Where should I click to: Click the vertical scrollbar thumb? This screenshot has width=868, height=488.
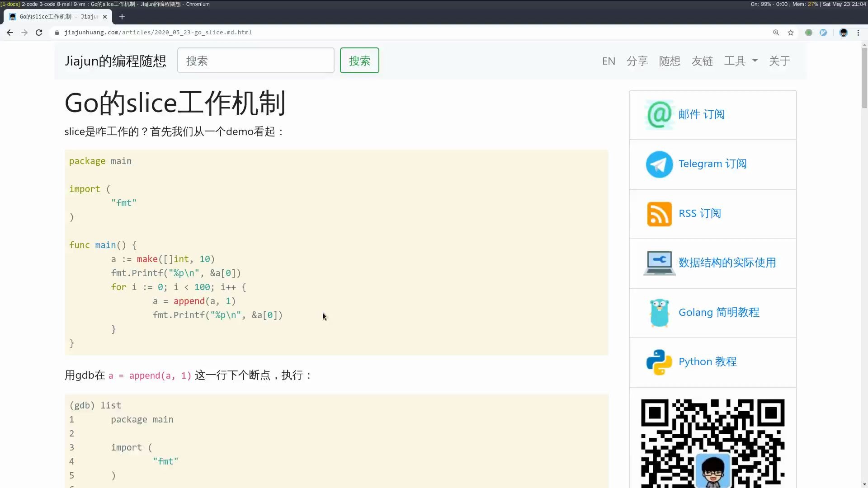(864, 78)
